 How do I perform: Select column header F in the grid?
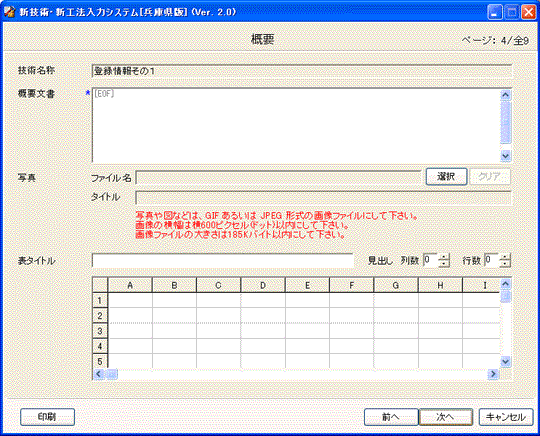(x=351, y=285)
